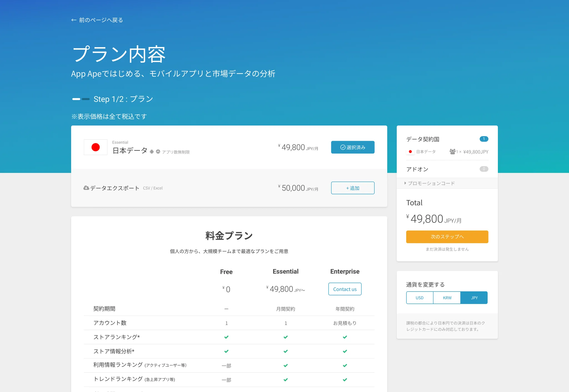Click the add-on count badge showing 0
The image size is (569, 392).
484,169
